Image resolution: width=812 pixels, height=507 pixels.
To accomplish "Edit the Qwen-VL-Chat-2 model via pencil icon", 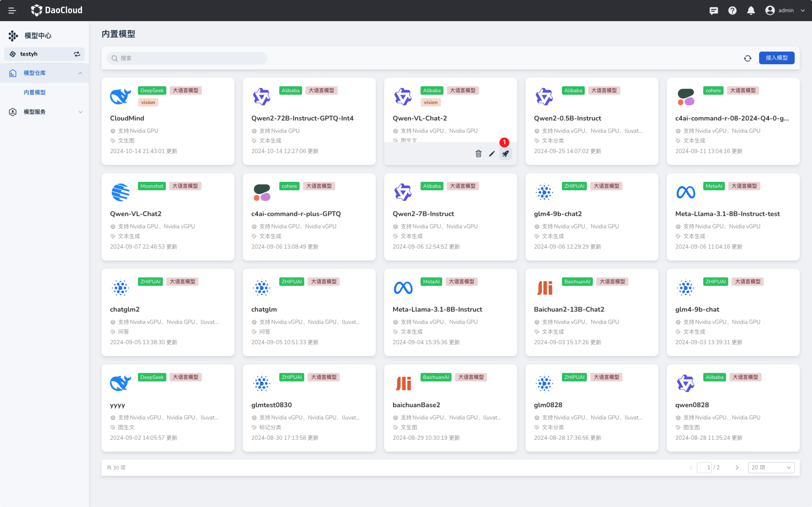I will click(x=492, y=153).
